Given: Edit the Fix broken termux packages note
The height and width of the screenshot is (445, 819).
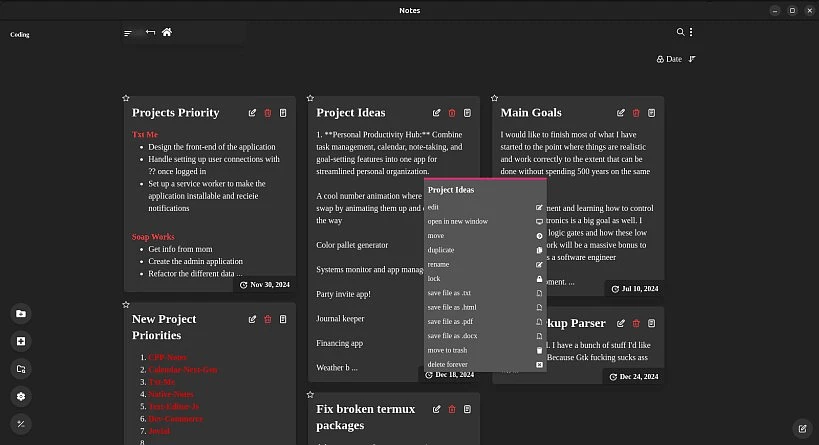Looking at the screenshot, I should pyautogui.click(x=437, y=409).
